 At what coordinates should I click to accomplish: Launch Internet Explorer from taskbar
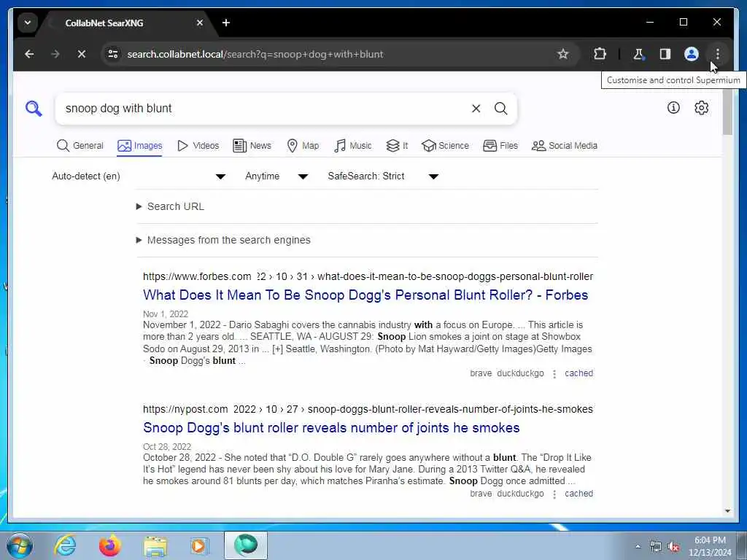[65, 545]
